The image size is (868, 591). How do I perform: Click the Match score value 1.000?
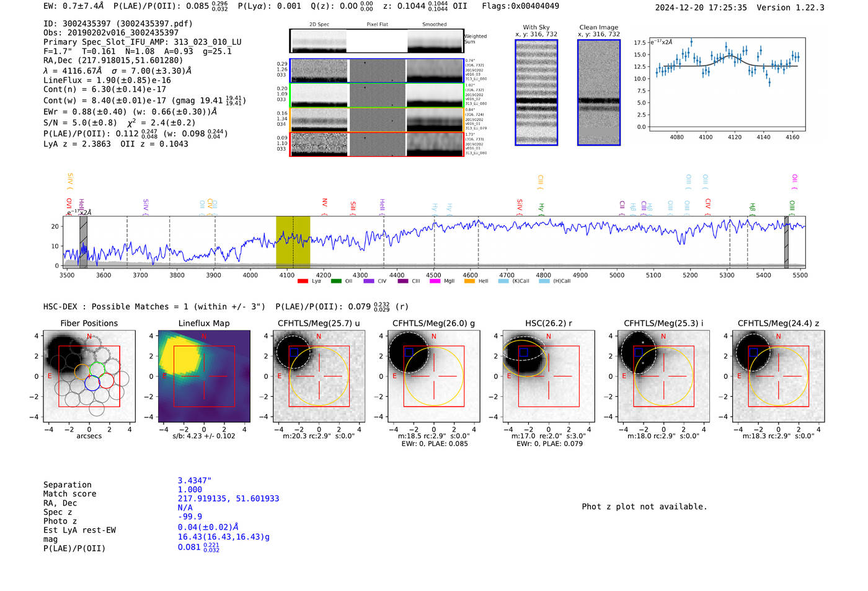point(190,489)
